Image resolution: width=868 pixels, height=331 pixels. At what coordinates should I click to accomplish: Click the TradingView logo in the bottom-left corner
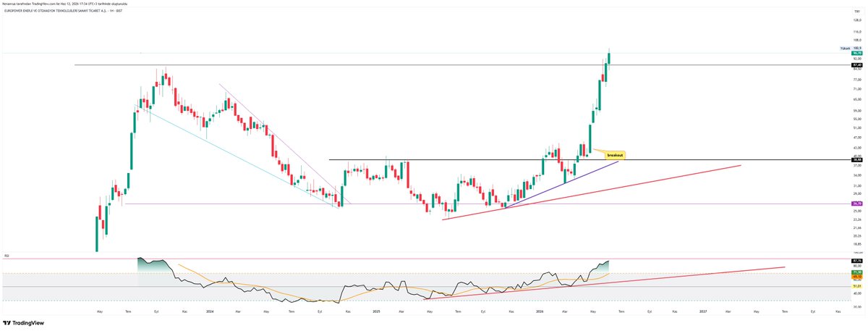click(x=22, y=324)
